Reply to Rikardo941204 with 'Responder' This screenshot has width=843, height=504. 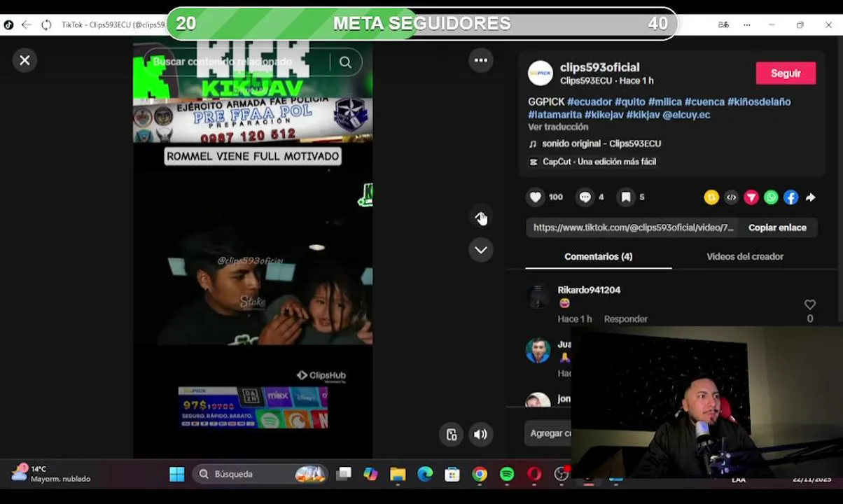[x=625, y=319]
